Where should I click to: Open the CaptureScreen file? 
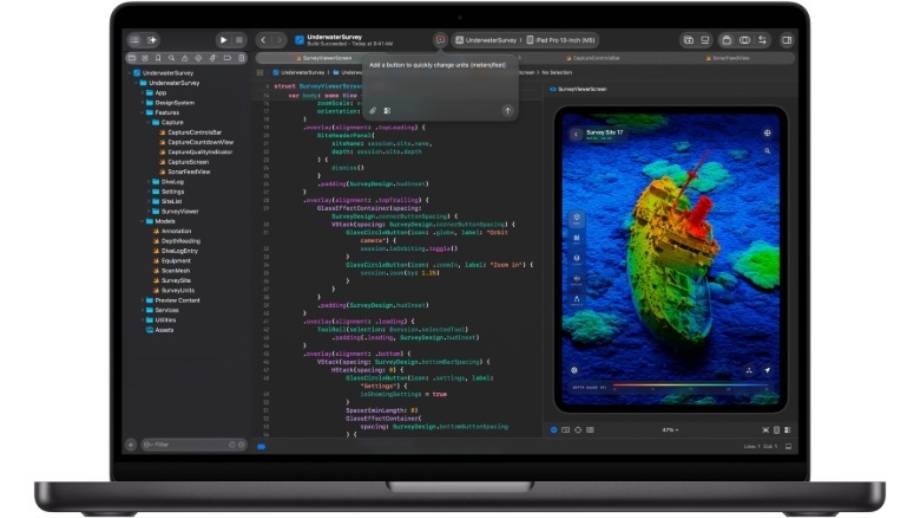184,162
